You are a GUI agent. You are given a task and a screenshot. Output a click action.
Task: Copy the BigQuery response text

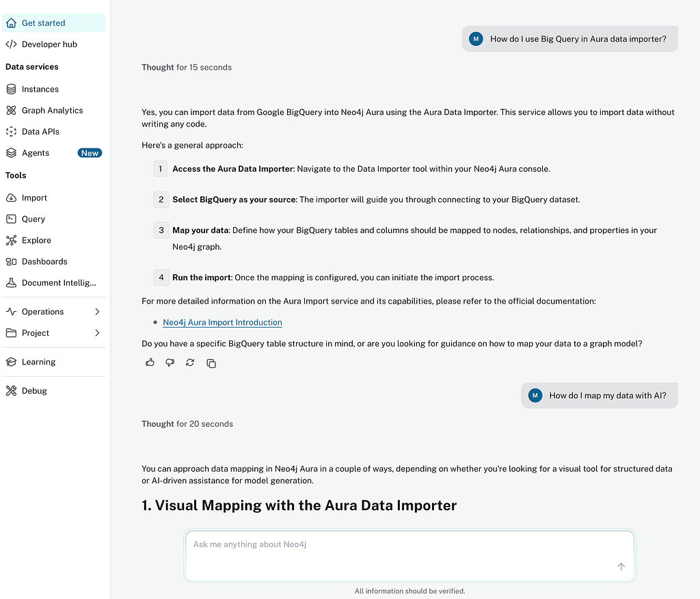pos(211,363)
